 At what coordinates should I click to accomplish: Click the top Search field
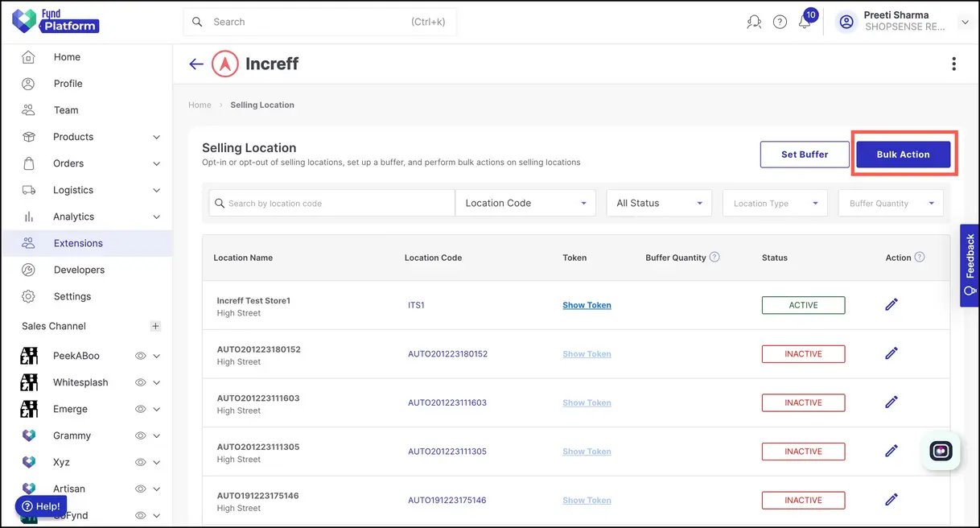[320, 22]
